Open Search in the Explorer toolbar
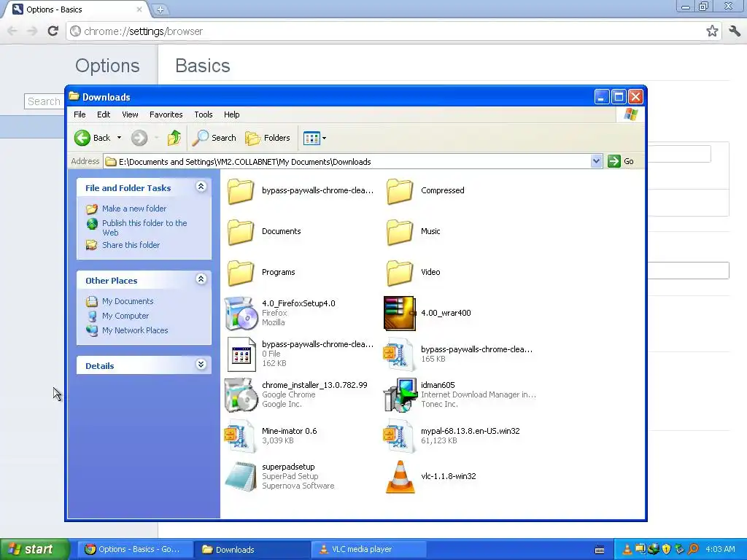Viewport: 747px width, 560px height. [214, 138]
